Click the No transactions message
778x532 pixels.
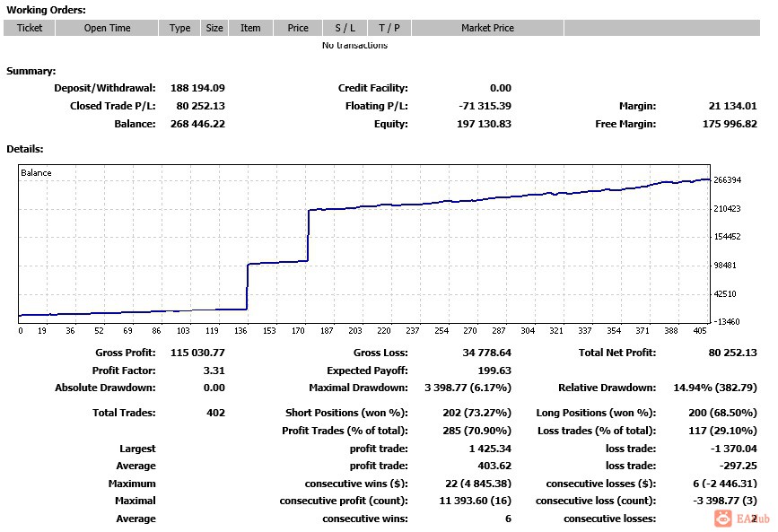coord(354,45)
